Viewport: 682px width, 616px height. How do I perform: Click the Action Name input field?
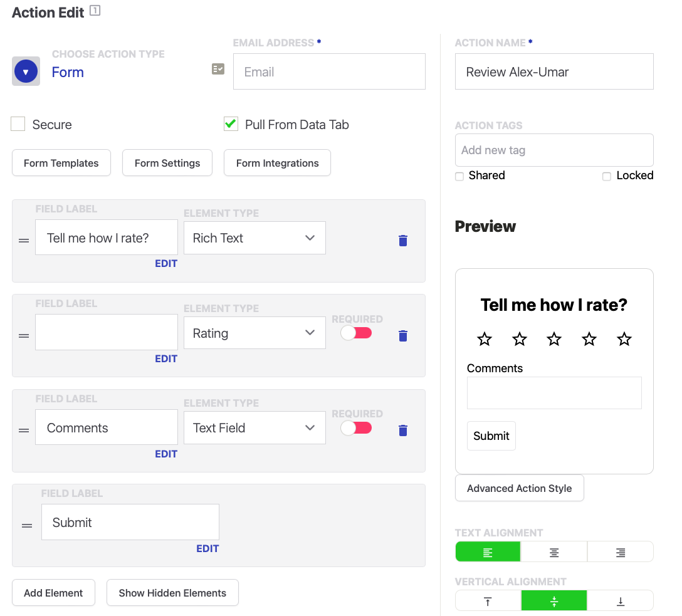[x=554, y=71]
